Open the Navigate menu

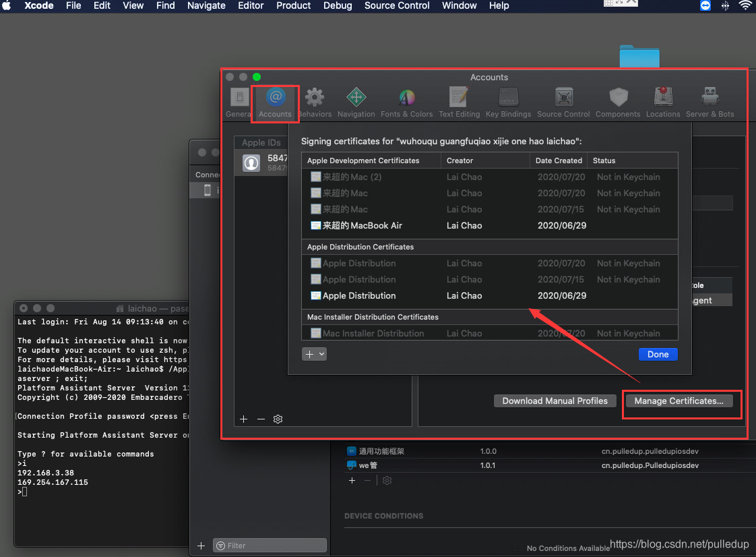[206, 6]
